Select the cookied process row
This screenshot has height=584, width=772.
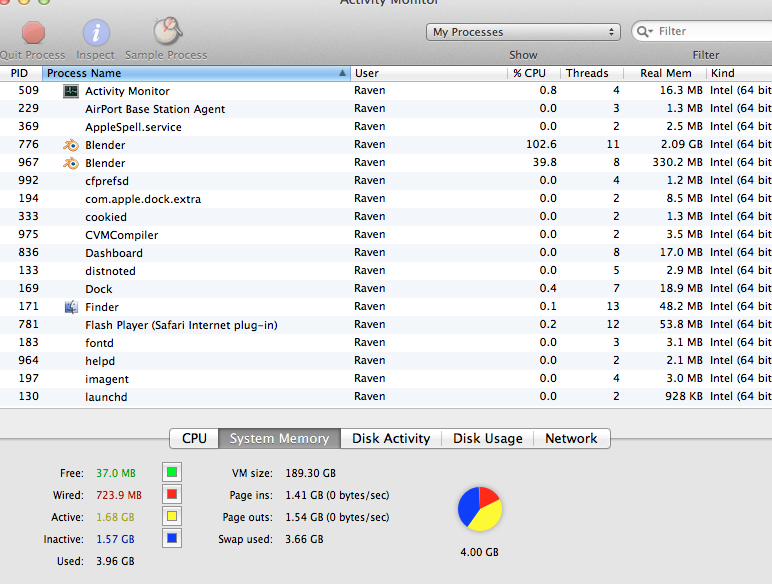pos(386,217)
